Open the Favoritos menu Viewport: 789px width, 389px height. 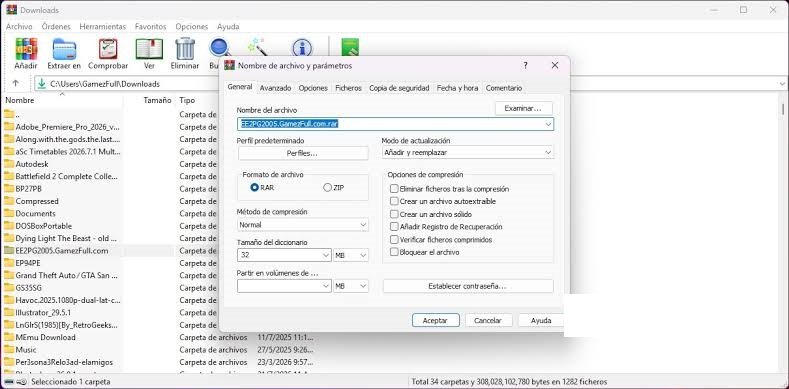click(x=150, y=26)
